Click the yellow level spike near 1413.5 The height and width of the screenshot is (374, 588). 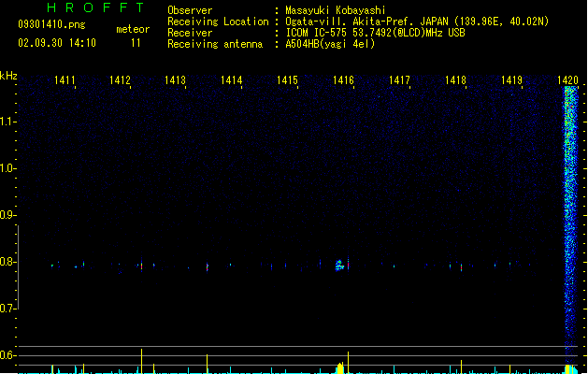(x=207, y=364)
